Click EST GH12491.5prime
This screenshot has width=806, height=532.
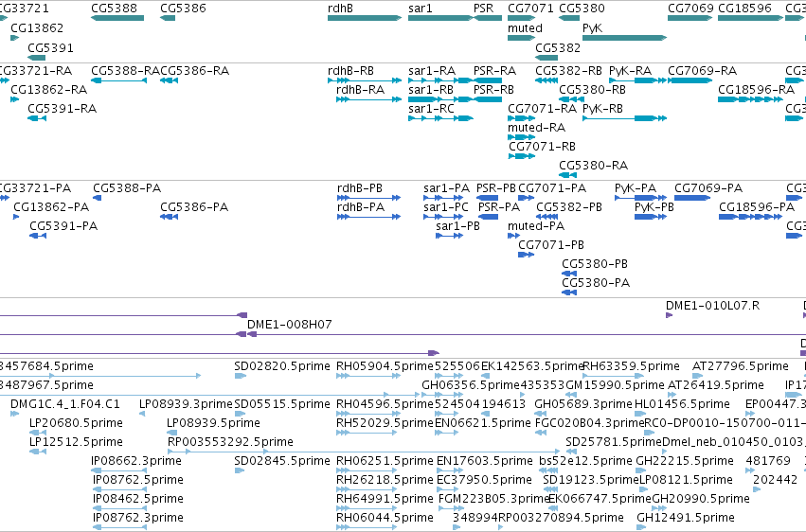[x=686, y=518]
